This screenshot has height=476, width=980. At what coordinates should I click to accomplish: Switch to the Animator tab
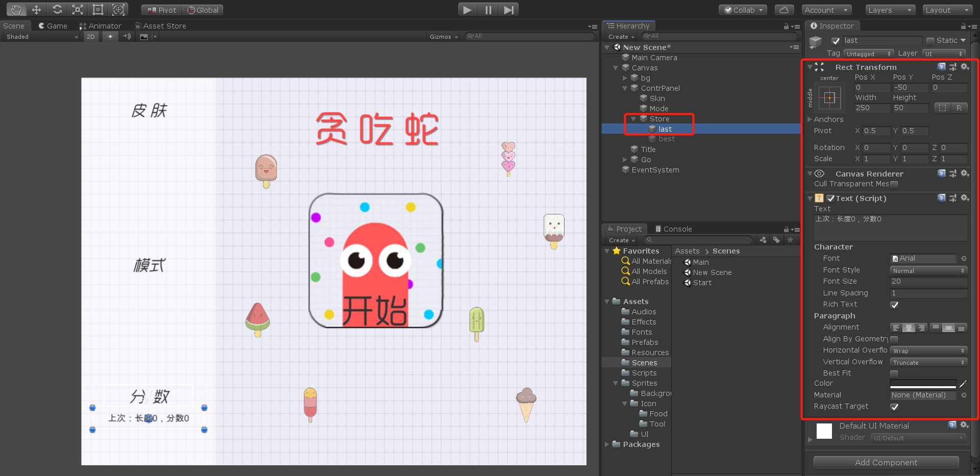pyautogui.click(x=101, y=26)
